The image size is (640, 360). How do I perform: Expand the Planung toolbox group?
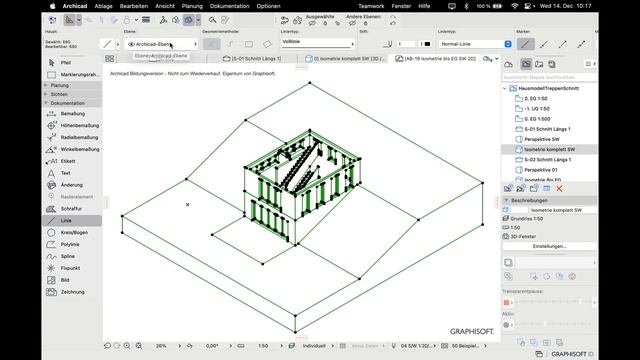pyautogui.click(x=46, y=85)
